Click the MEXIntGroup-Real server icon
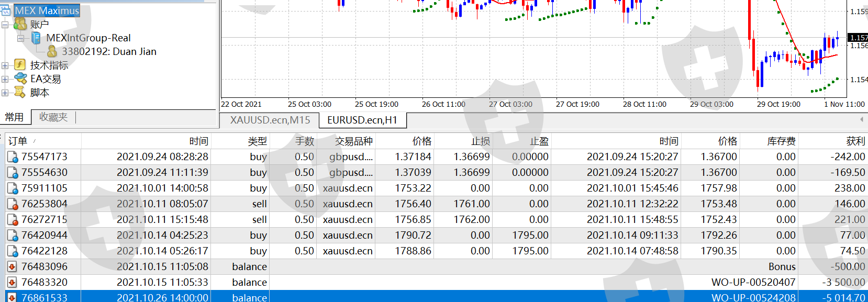Viewport: 868px width, 302px height. [36, 38]
